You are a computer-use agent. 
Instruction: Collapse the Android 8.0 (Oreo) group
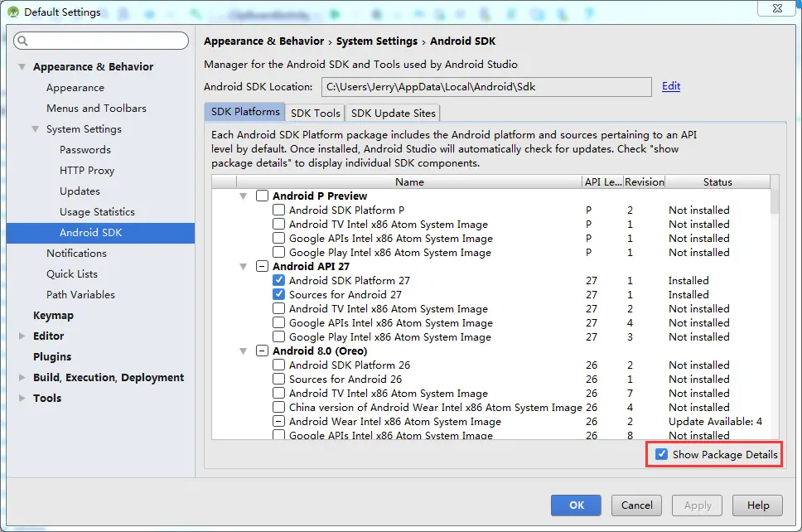click(x=244, y=351)
